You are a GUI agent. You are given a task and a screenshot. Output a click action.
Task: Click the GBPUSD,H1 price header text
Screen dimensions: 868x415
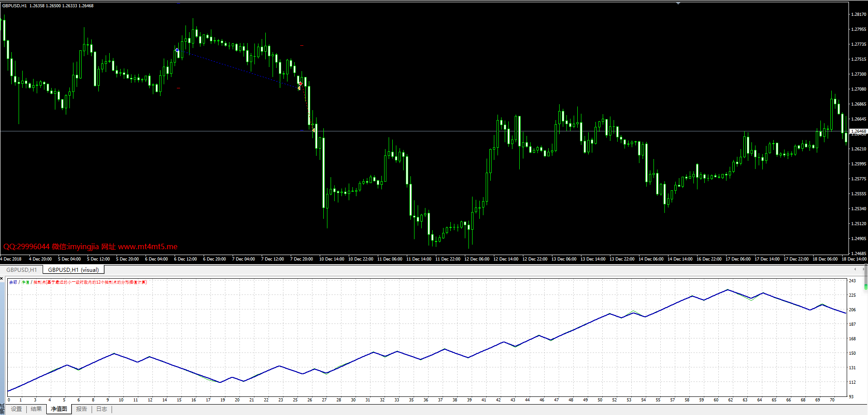[48, 6]
